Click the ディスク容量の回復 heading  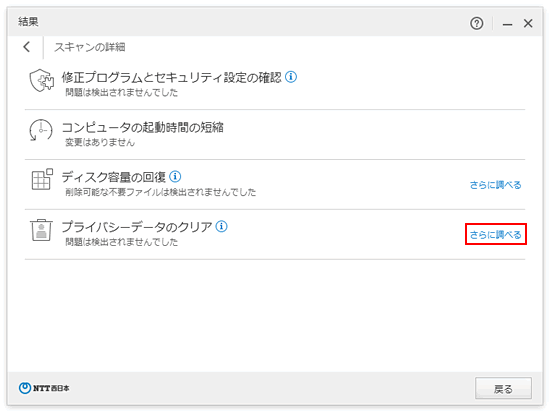[x=114, y=177]
